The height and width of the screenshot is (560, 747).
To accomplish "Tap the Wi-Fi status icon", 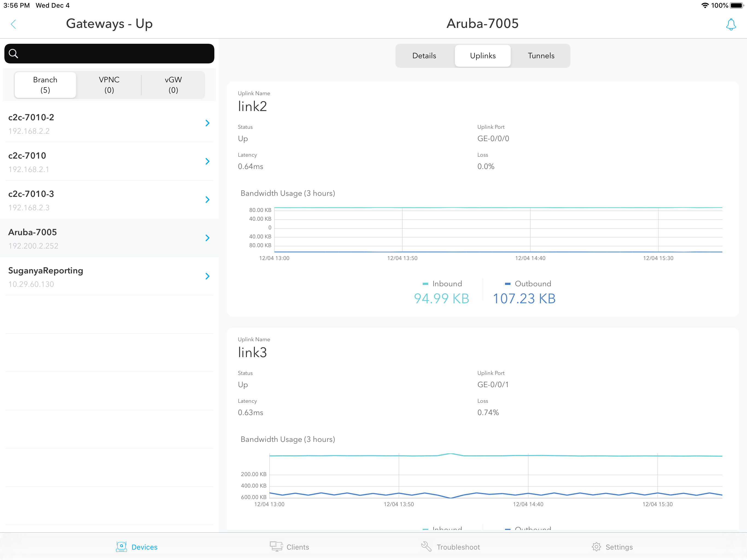I will point(705,5).
